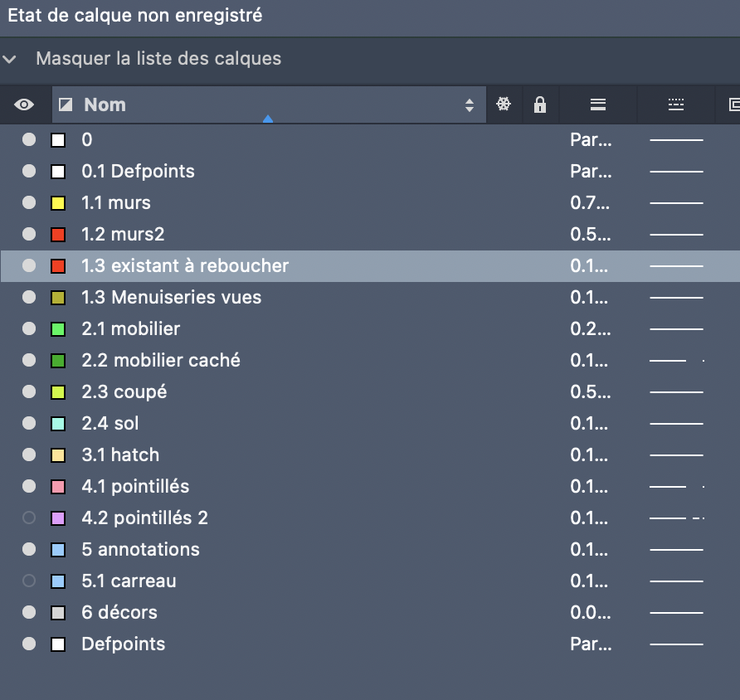Open the yellow color swatch of 1.1 murs

point(58,203)
